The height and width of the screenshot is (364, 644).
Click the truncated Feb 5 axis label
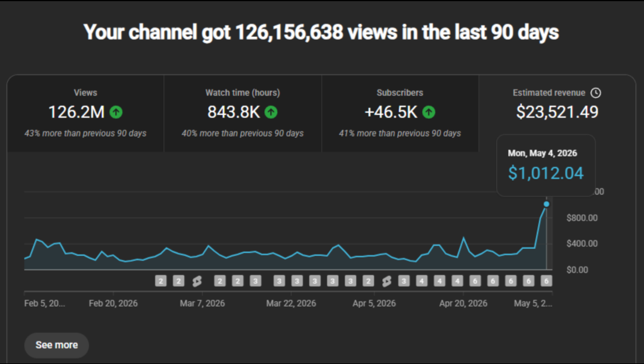click(44, 304)
